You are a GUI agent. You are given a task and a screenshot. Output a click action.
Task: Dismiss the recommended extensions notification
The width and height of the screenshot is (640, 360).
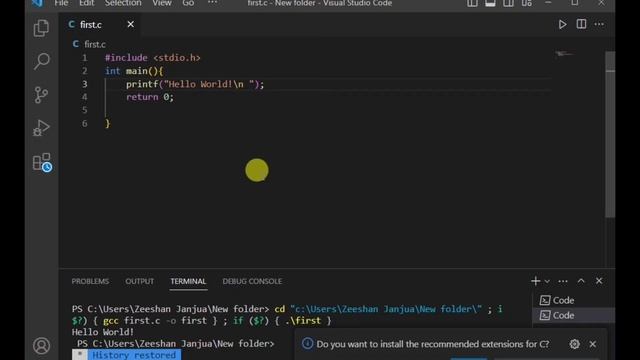pos(593,344)
